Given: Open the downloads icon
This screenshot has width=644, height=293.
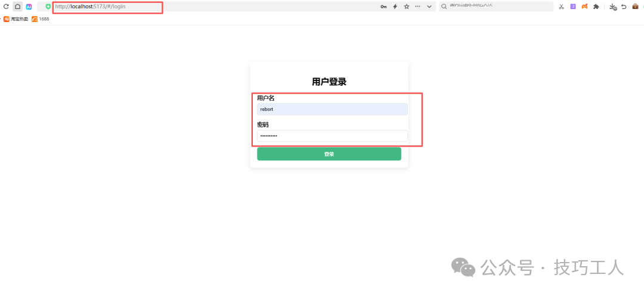Looking at the screenshot, I should click(613, 7).
